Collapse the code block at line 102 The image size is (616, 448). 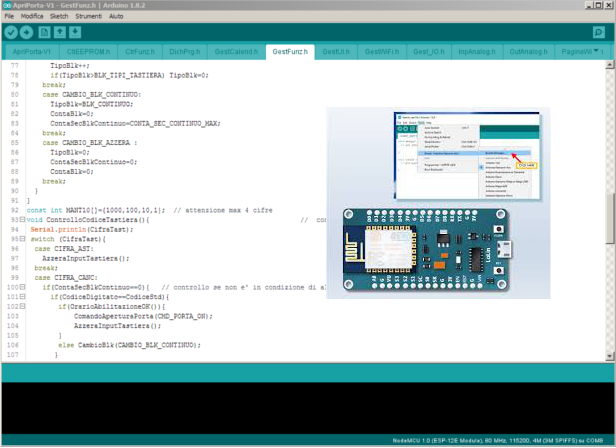(x=22, y=307)
